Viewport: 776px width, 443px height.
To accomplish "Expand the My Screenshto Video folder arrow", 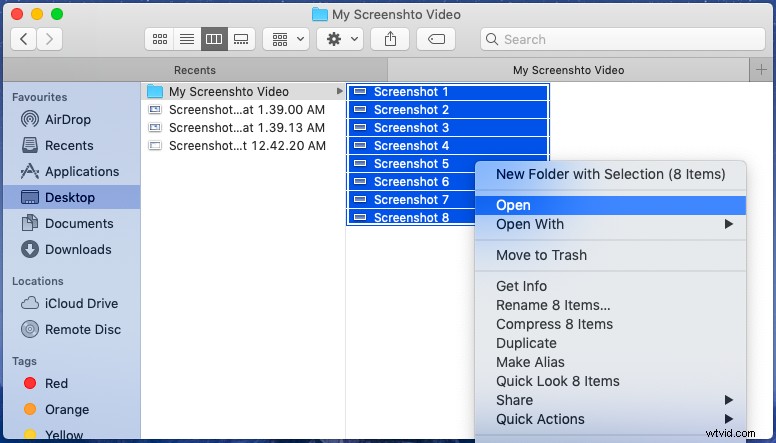I will (x=340, y=92).
